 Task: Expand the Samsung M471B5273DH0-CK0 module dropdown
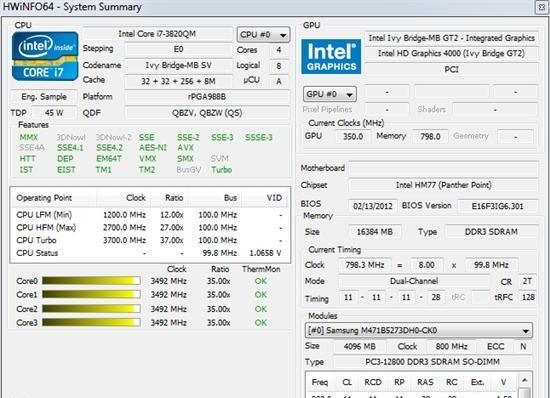pos(418,330)
